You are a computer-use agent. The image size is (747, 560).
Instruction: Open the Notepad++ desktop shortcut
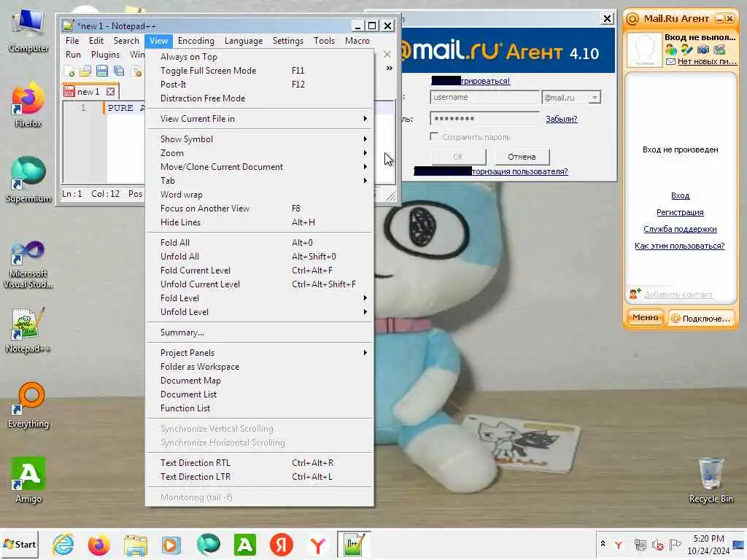pyautogui.click(x=28, y=330)
